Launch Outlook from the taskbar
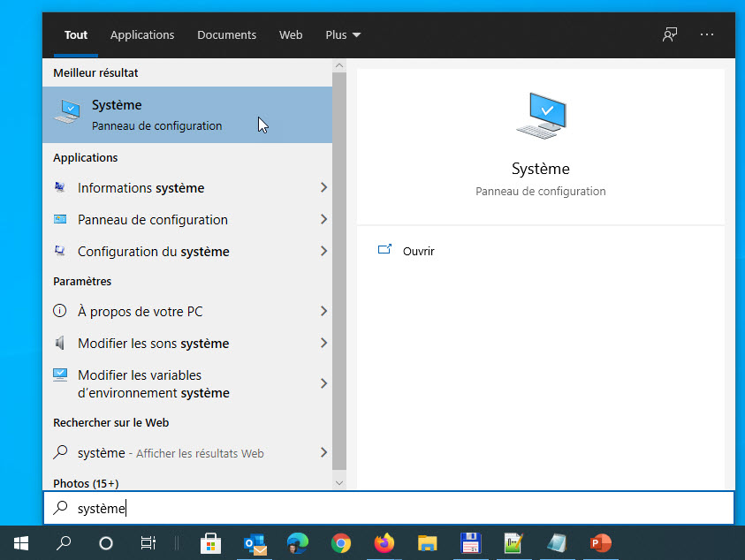Image resolution: width=745 pixels, height=560 pixels. click(255, 542)
